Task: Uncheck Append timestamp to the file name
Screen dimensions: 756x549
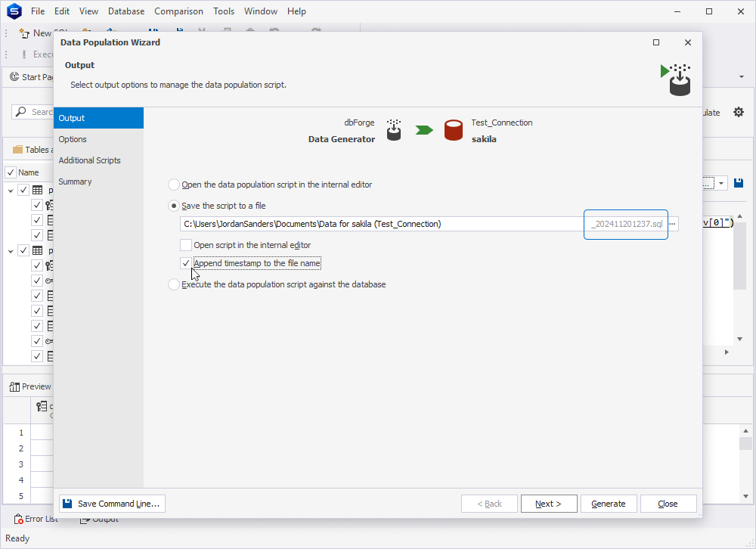Action: coord(186,263)
